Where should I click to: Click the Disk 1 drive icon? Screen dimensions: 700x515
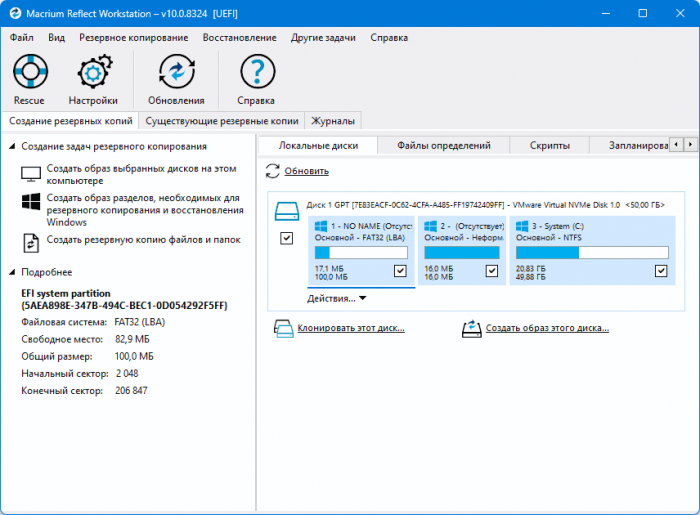point(287,211)
